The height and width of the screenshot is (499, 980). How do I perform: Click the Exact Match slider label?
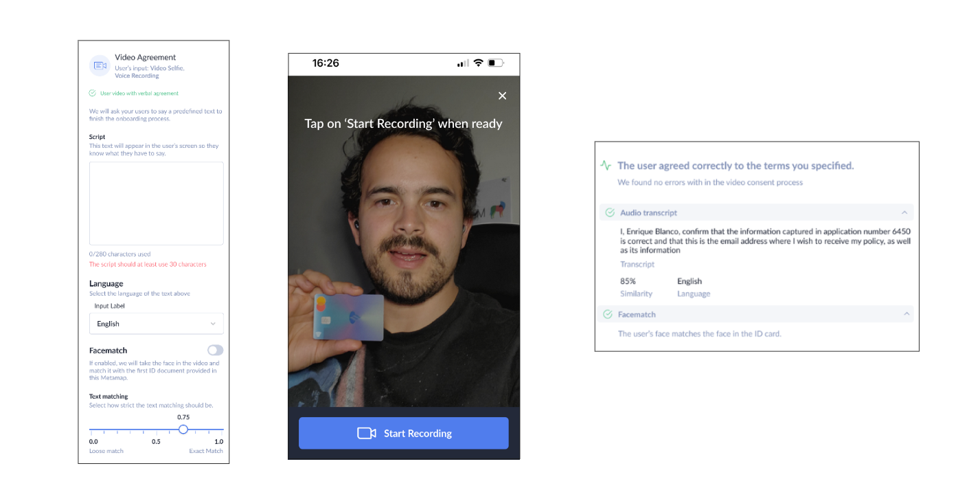tap(206, 451)
